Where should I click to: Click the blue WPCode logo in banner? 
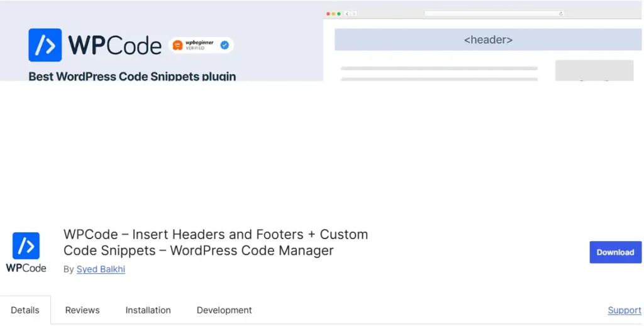point(45,45)
